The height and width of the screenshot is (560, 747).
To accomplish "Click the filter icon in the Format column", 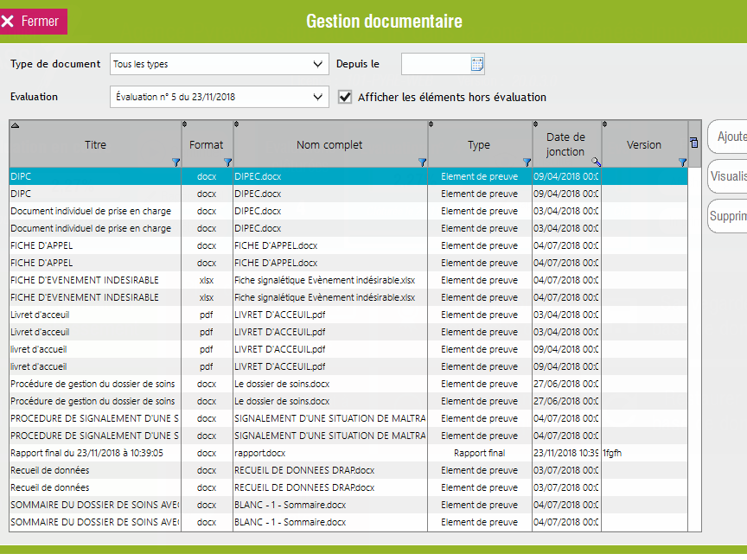I will pos(227,162).
